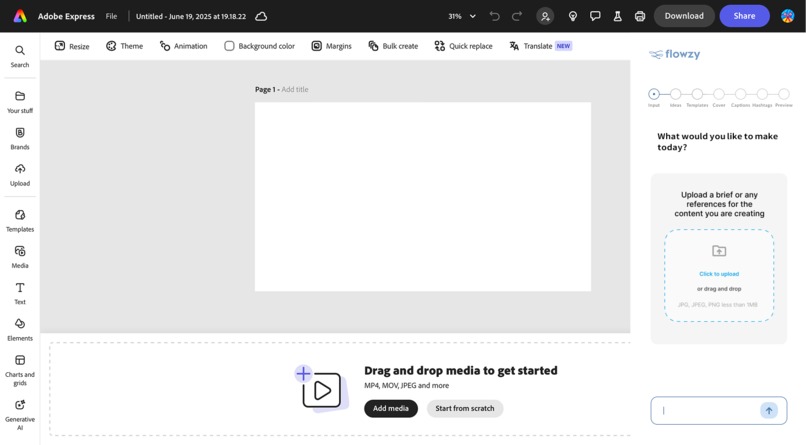Image resolution: width=806 pixels, height=445 pixels.
Task: Open the Media panel
Action: point(20,257)
